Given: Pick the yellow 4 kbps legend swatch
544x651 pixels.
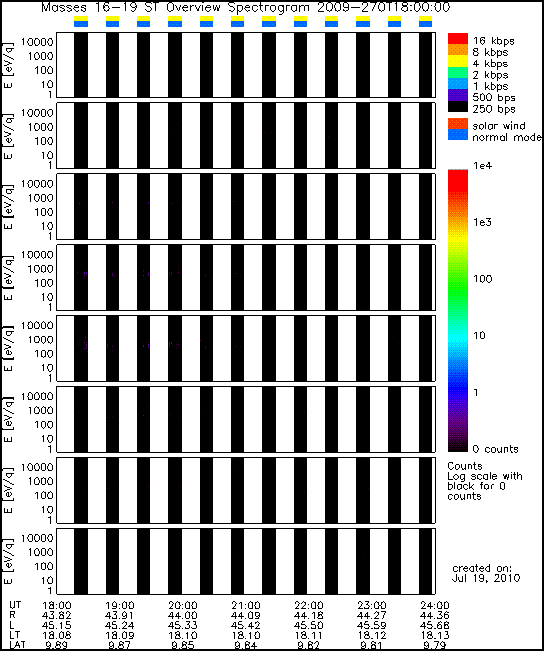Looking at the screenshot, I should tap(458, 61).
